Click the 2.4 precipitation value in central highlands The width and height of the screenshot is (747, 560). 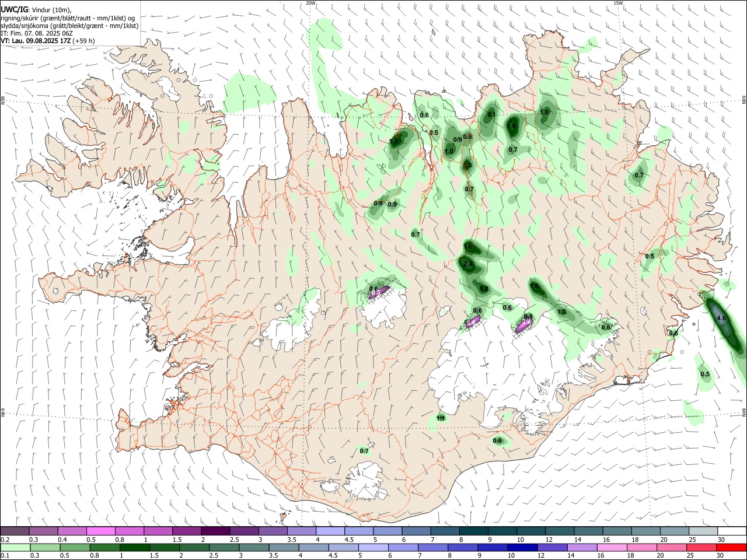point(468,264)
